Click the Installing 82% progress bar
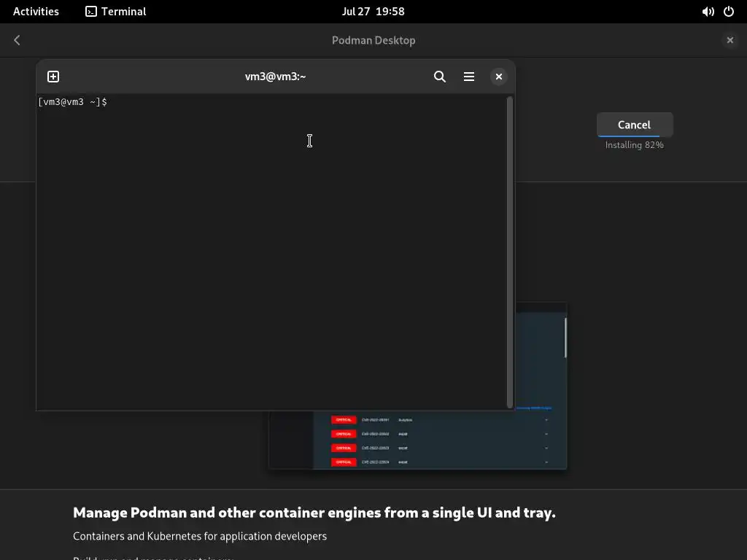 tap(635, 136)
